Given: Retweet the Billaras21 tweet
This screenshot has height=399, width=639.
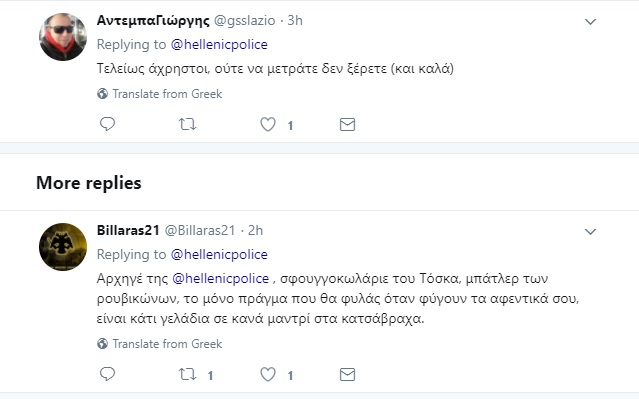Looking at the screenshot, I should tap(187, 374).
